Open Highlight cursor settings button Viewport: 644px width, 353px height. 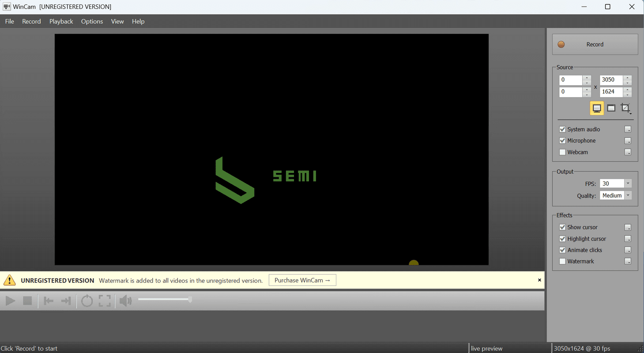pyautogui.click(x=628, y=239)
